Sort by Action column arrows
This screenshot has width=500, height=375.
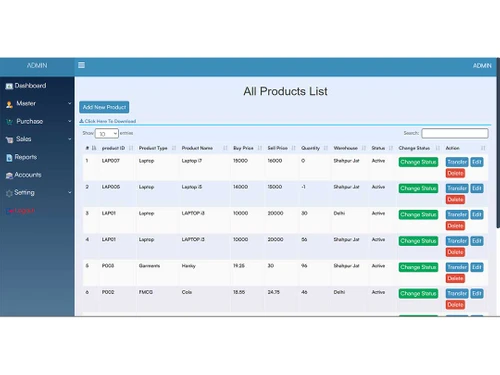[x=483, y=148]
